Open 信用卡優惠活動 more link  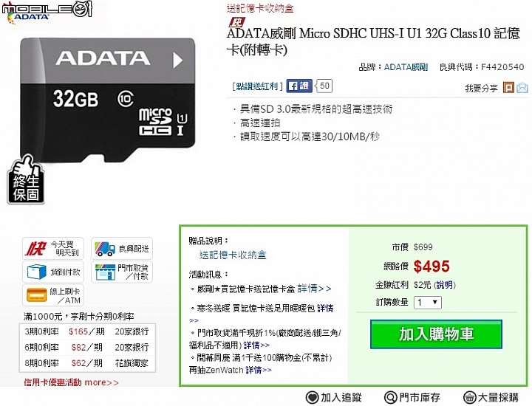[71, 382]
